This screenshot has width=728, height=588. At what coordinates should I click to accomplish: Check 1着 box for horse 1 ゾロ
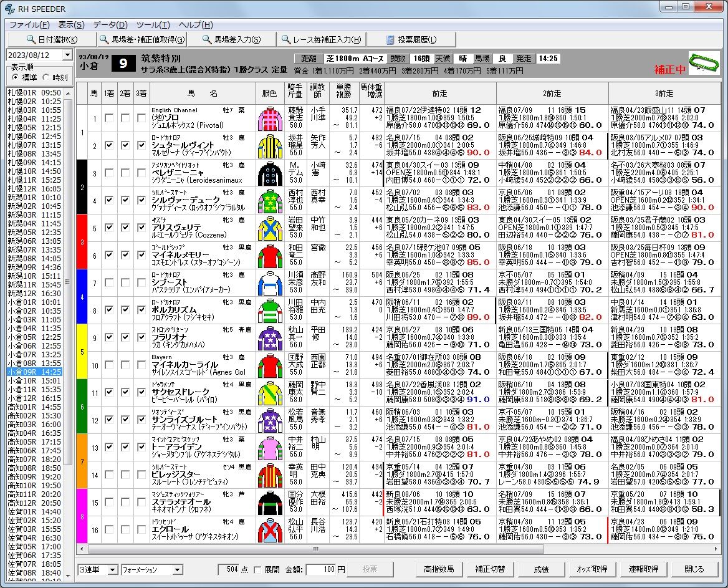tap(109, 118)
